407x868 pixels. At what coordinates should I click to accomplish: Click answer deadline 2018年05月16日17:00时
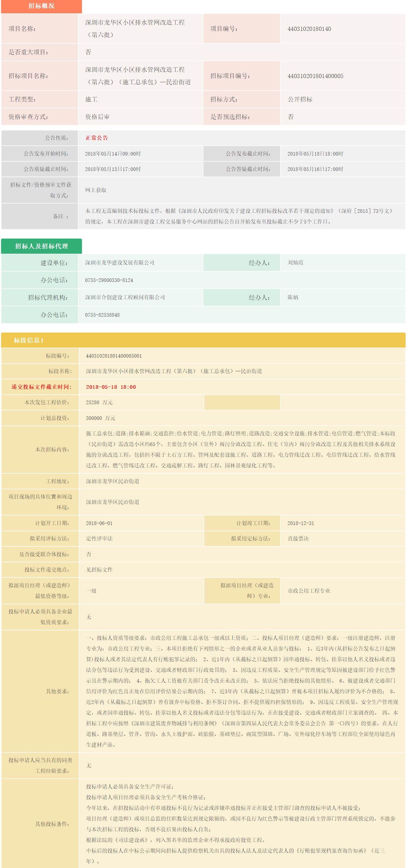[x=315, y=169]
